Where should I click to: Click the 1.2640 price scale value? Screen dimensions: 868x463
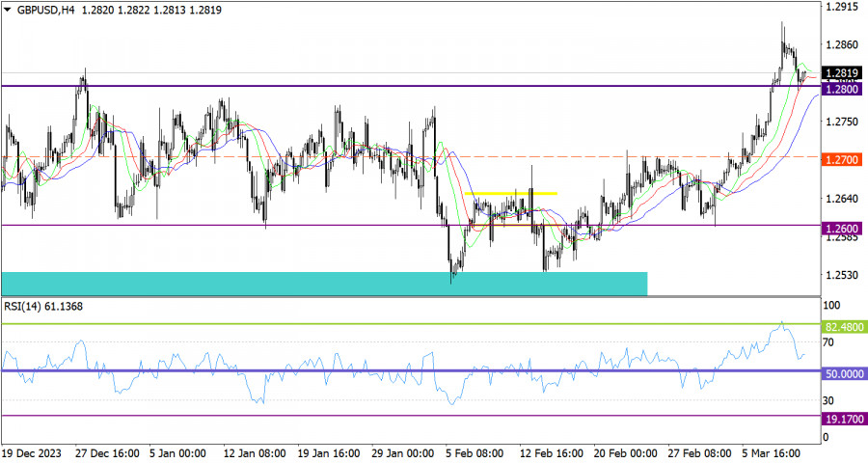[x=841, y=199]
